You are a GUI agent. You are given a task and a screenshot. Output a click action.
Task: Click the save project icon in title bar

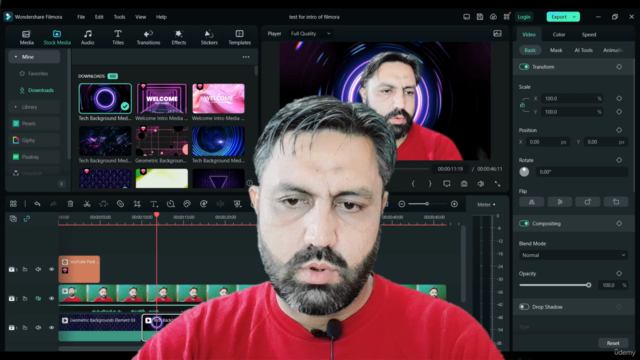480,17
